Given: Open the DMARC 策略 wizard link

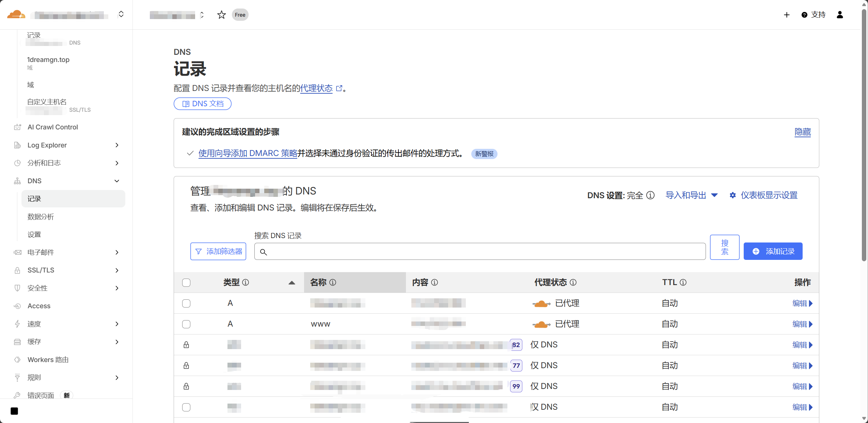Looking at the screenshot, I should [x=248, y=153].
